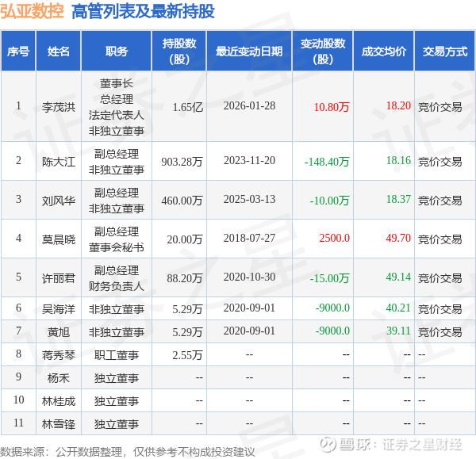Click the change value -10.00万
Viewport: 476px width, 459px height.
tap(329, 201)
